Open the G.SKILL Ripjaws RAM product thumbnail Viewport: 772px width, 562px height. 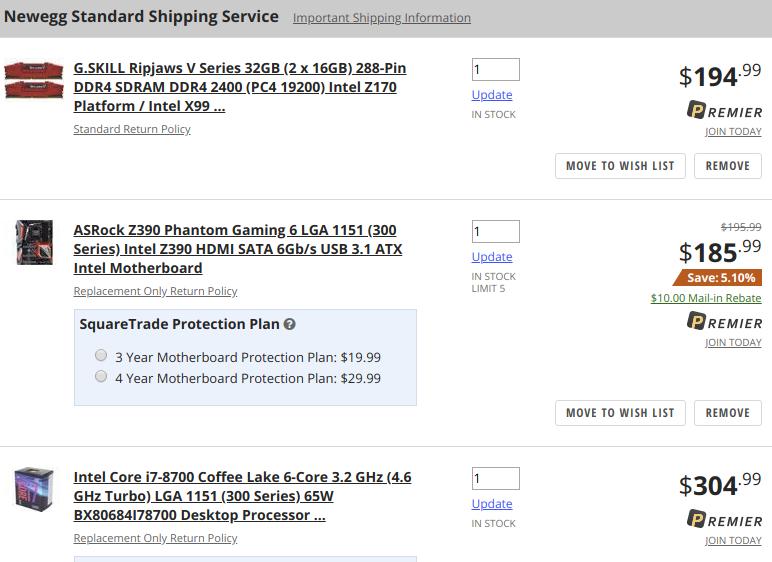click(x=34, y=79)
